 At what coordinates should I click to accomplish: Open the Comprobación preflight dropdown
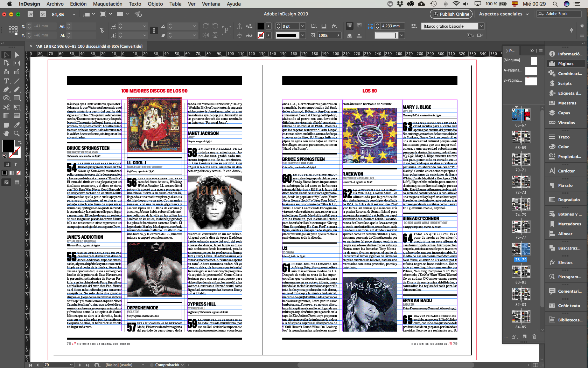[x=182, y=365]
